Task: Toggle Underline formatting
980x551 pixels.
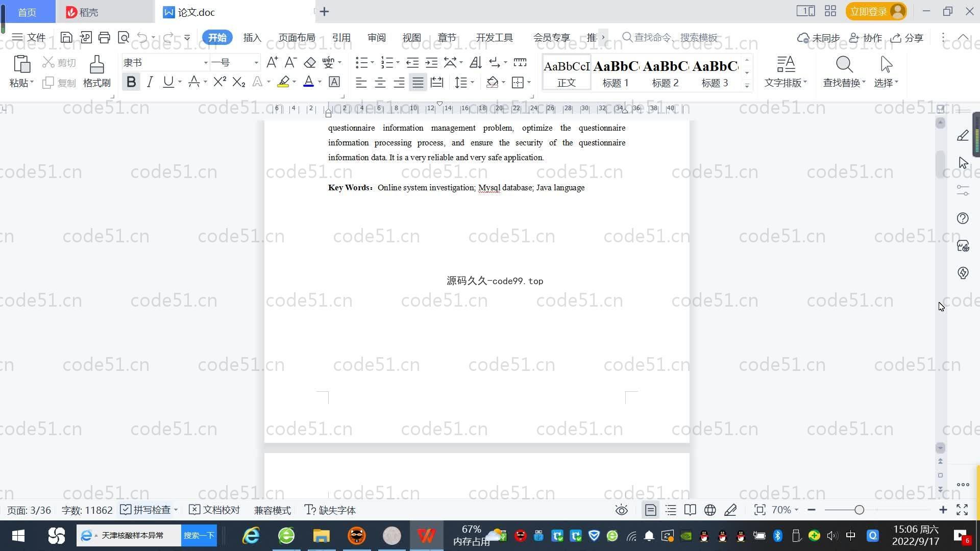Action: coord(168,82)
